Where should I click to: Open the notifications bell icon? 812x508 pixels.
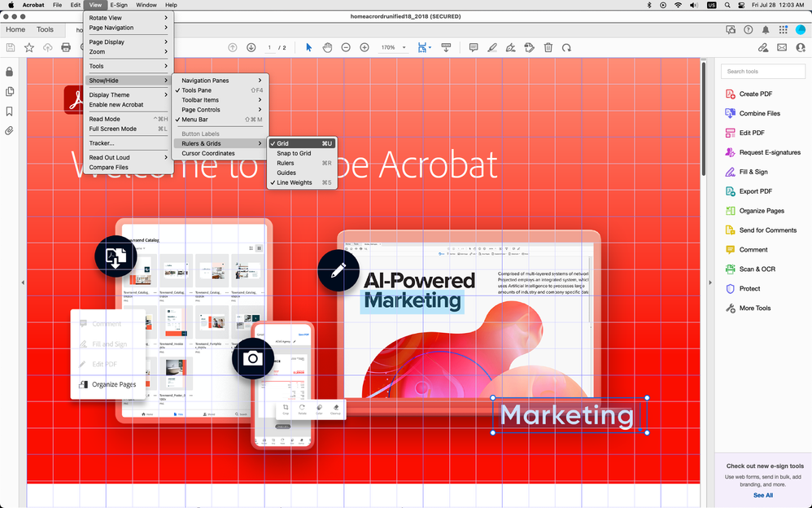tap(766, 30)
